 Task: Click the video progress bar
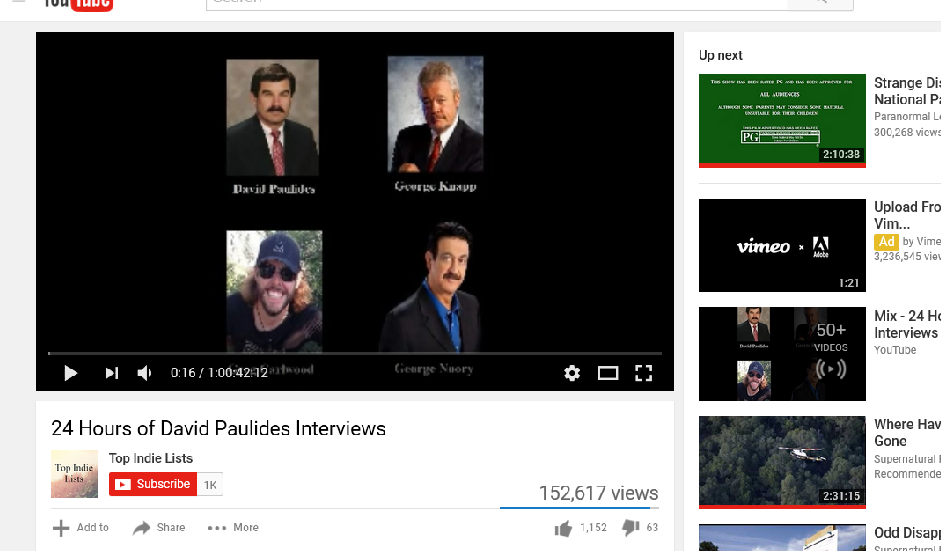355,354
